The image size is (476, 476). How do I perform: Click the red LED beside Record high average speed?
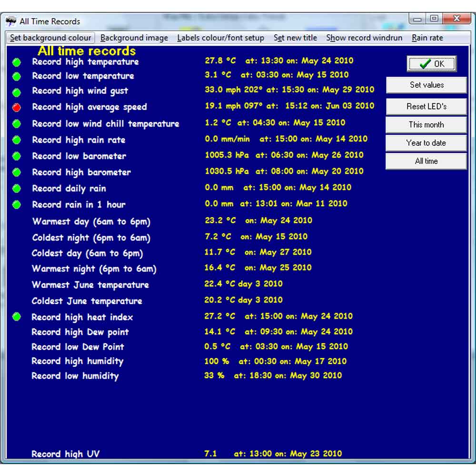pyautogui.click(x=17, y=107)
